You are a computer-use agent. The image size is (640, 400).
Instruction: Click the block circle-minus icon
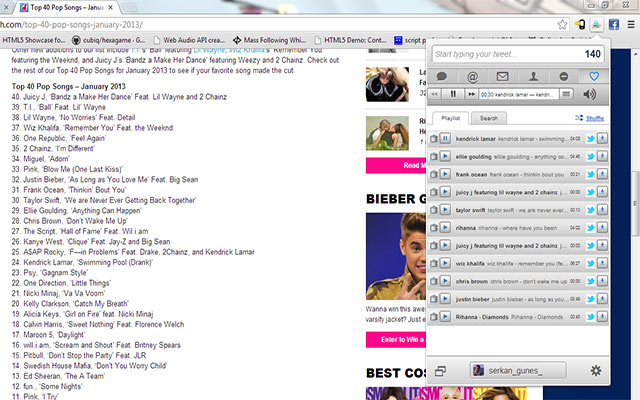pyautogui.click(x=564, y=76)
